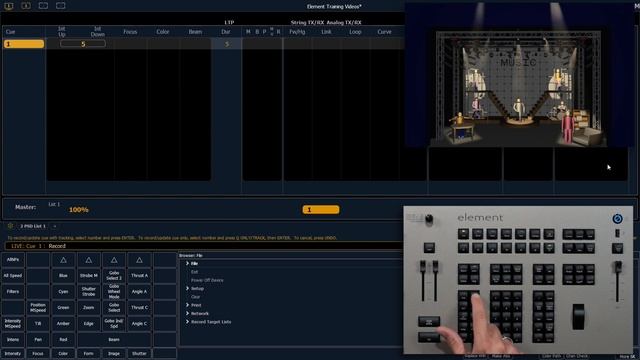Add a new tab with the plus button
The width and height of the screenshot is (640, 360).
click(55, 226)
